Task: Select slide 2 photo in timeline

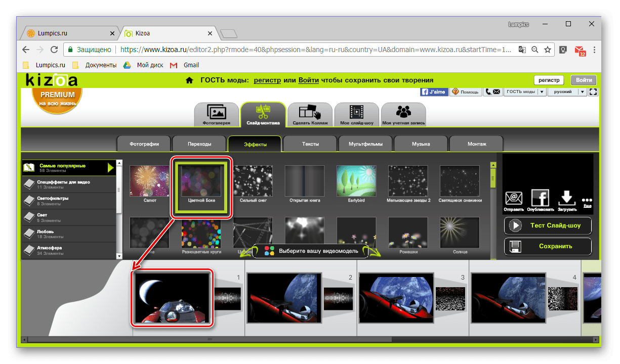Action: (284, 298)
